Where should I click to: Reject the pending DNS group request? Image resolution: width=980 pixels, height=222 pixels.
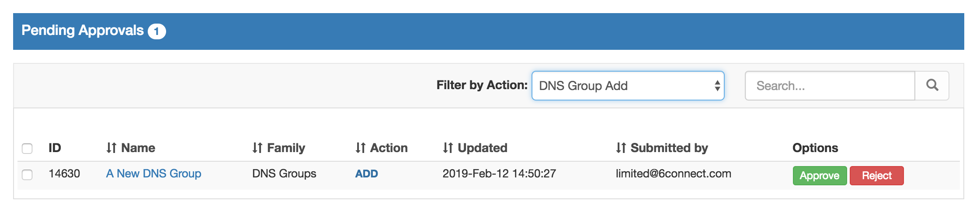[x=876, y=176]
